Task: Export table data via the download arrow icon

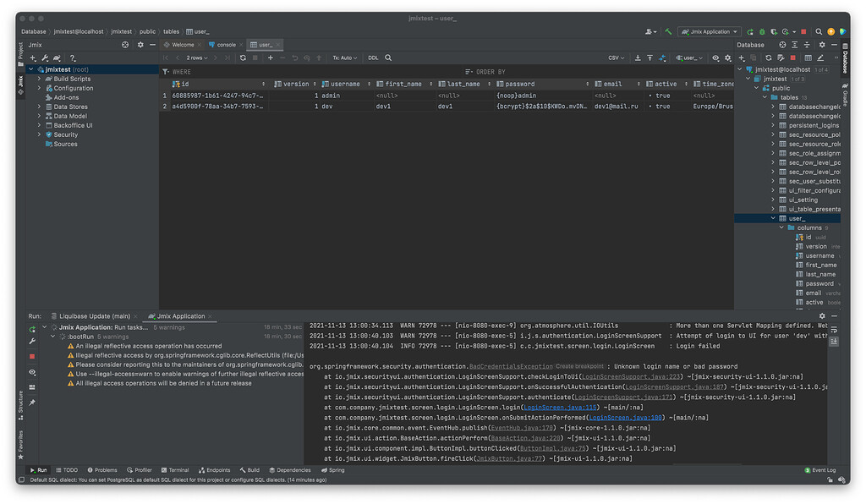Action: 638,58
